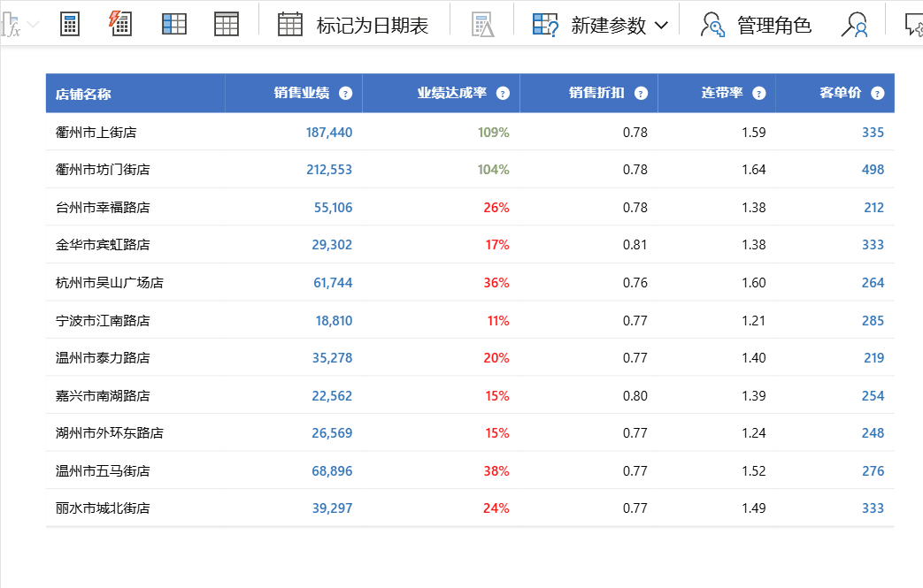Click average ticket value 285

(x=873, y=320)
